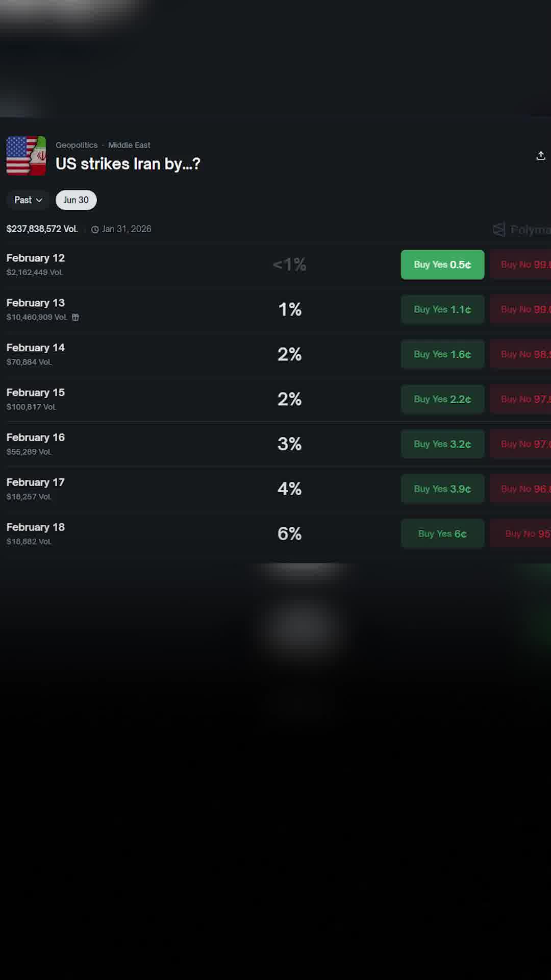Buy Yes at 3.9¢ for February 17

[442, 489]
